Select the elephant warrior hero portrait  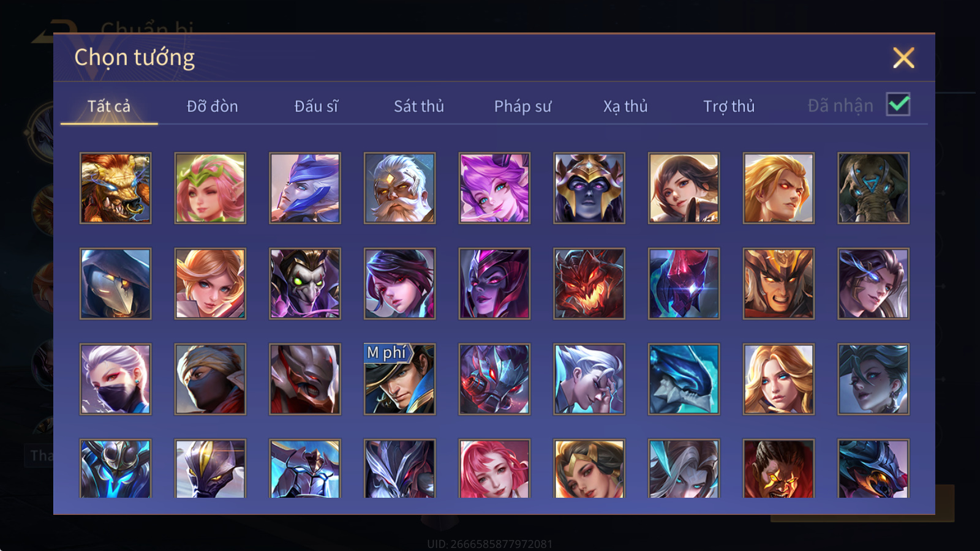(x=873, y=188)
